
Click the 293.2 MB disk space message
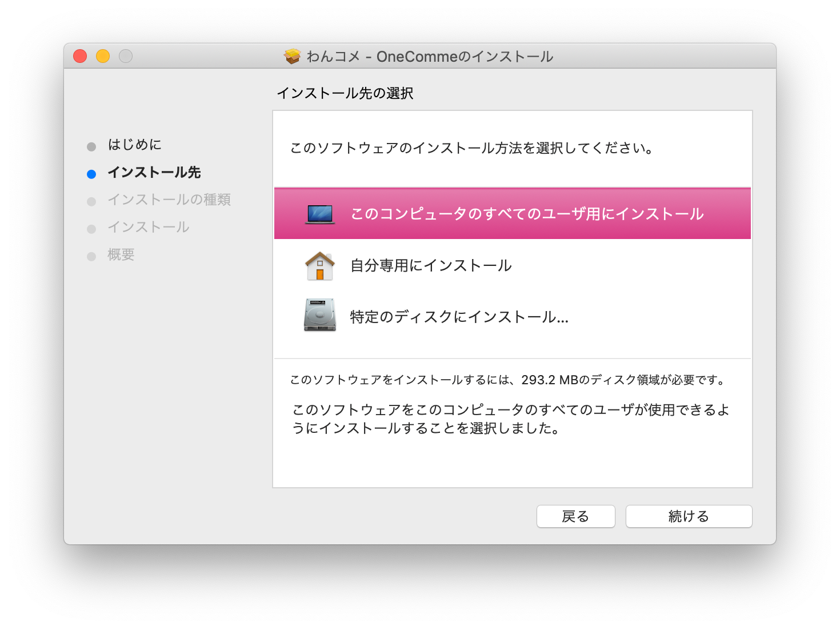click(x=509, y=380)
